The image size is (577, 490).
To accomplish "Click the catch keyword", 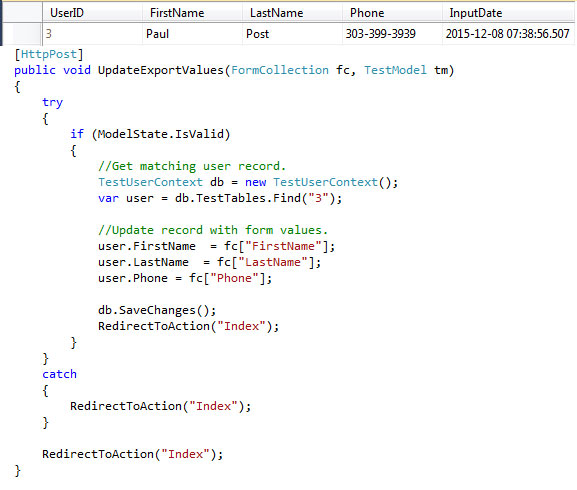I will click(59, 374).
